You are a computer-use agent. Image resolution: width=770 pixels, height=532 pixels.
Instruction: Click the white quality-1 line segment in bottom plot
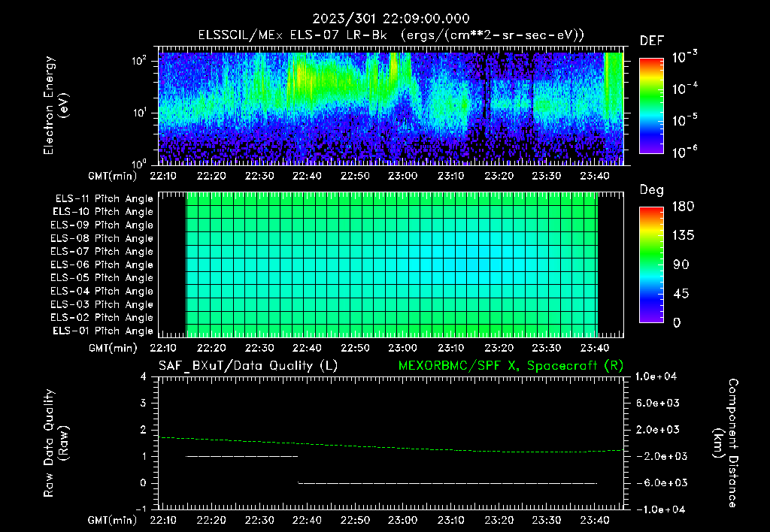(x=242, y=456)
